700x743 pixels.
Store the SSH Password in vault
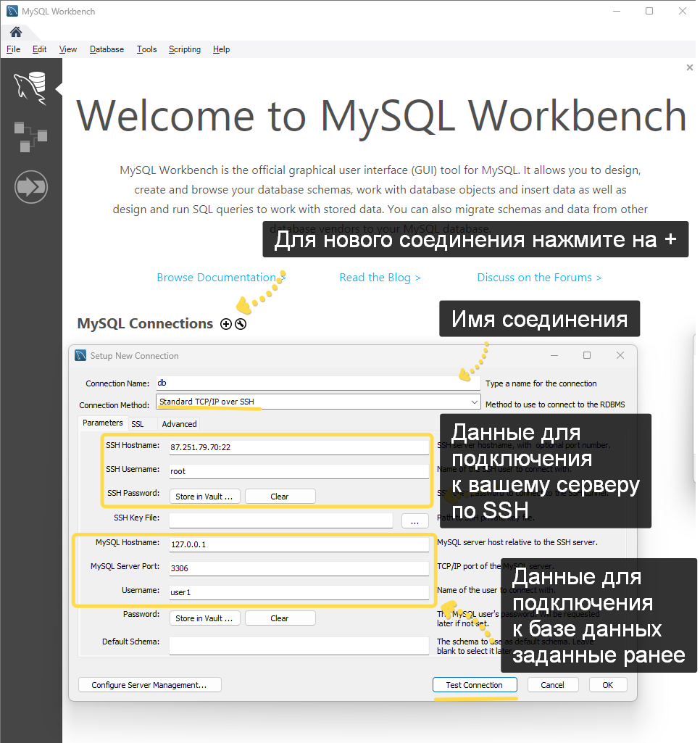(x=204, y=496)
